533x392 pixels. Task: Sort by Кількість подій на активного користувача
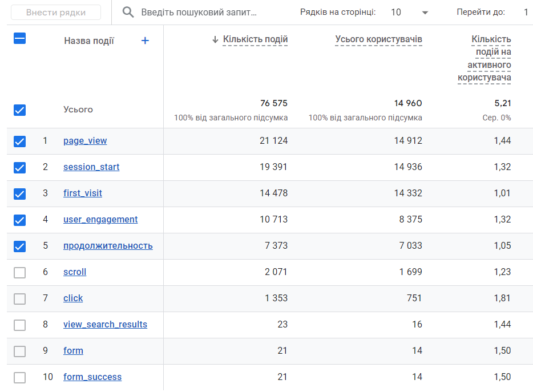(484, 59)
